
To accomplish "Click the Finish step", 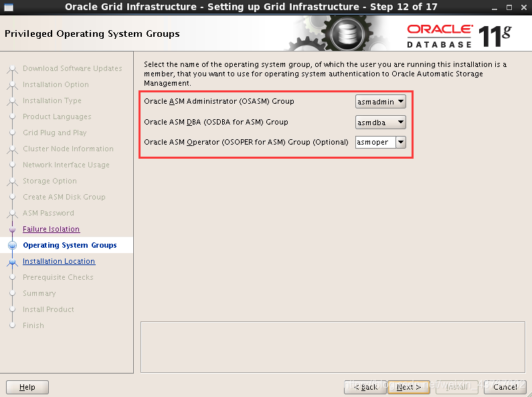I will pos(33,325).
